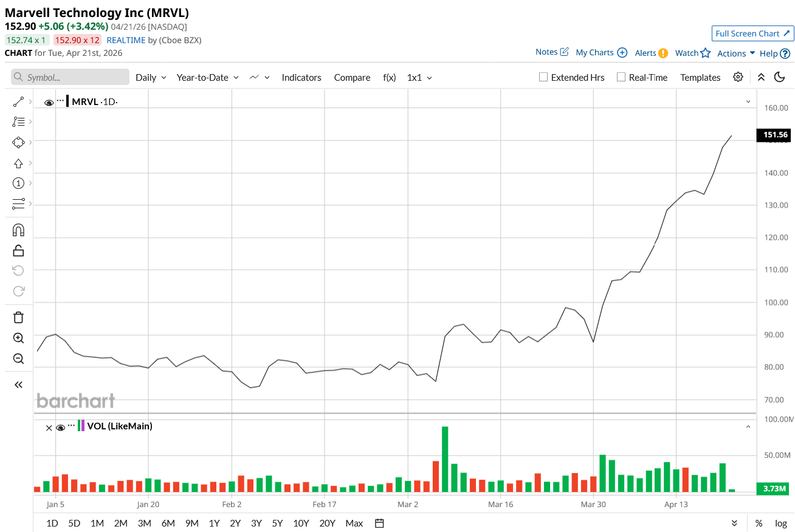This screenshot has width=795, height=532.
Task: Undo the last chart action
Action: [x=18, y=270]
